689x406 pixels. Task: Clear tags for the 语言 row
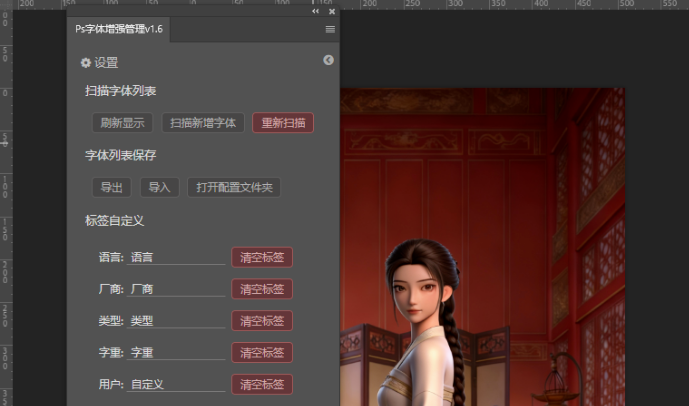[262, 258]
